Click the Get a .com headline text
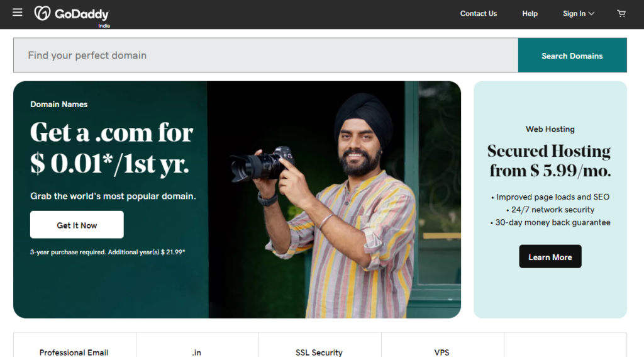The height and width of the screenshot is (357, 644). (111, 148)
